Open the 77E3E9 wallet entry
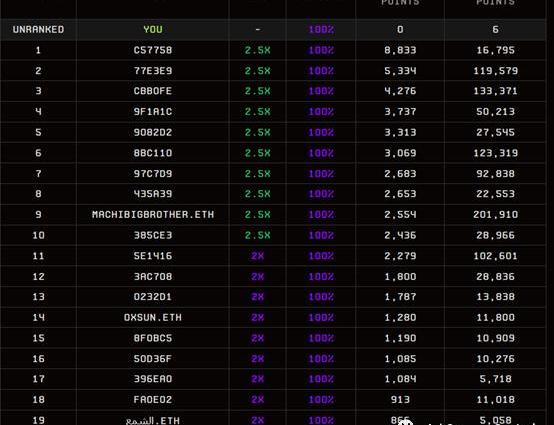This screenshot has width=554, height=425. pyautogui.click(x=153, y=71)
